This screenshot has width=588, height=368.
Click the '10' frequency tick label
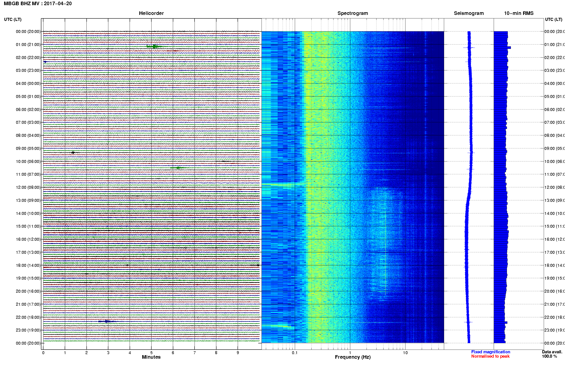405,353
